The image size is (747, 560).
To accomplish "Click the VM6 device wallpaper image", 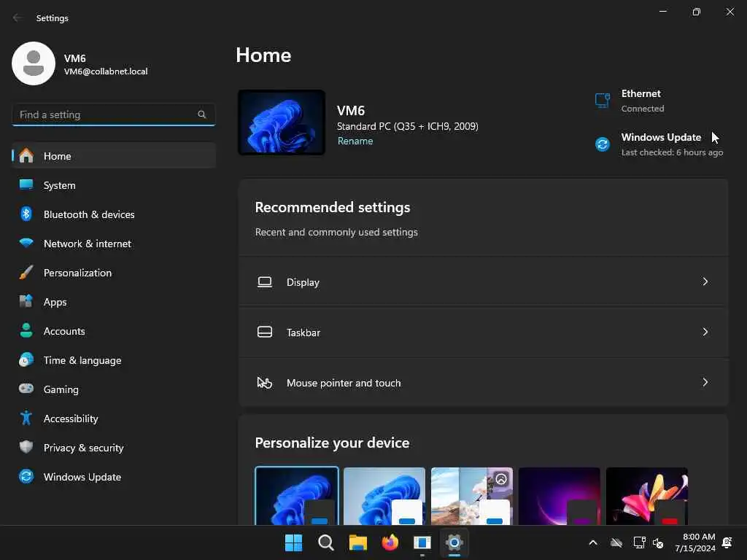I will coord(282,122).
